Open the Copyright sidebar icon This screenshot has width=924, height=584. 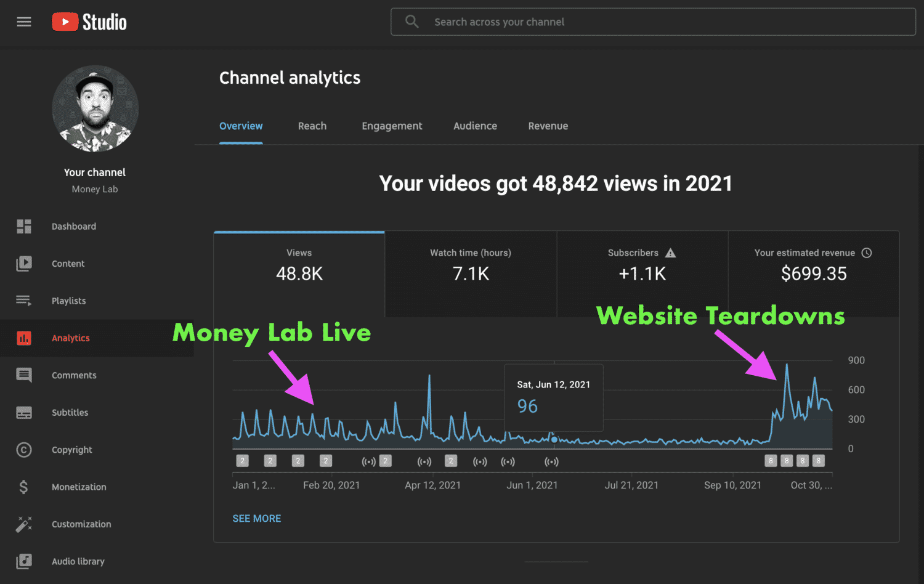click(24, 450)
